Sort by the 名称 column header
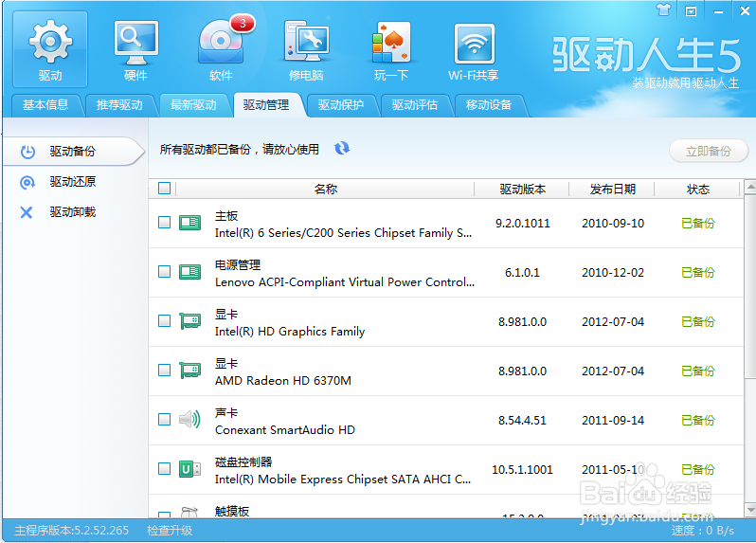 [x=326, y=189]
